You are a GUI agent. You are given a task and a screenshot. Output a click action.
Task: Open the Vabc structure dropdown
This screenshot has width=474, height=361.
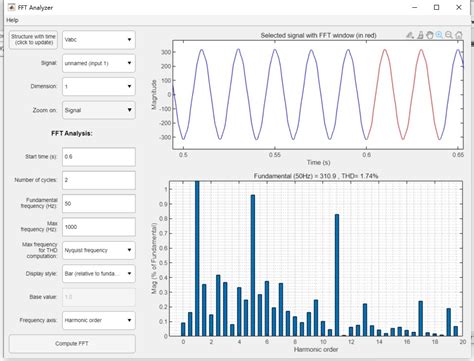click(x=99, y=40)
